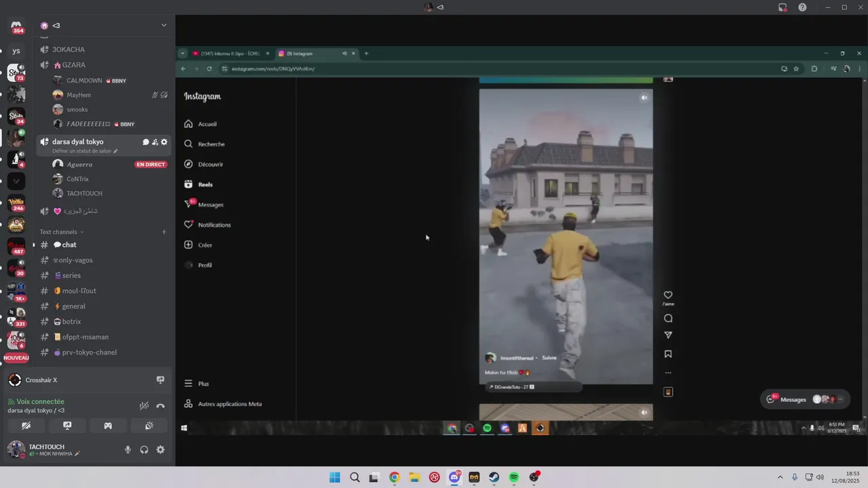The image size is (868, 488).
Task: Click reel share arrow in streamed Instagram
Action: coord(668,335)
